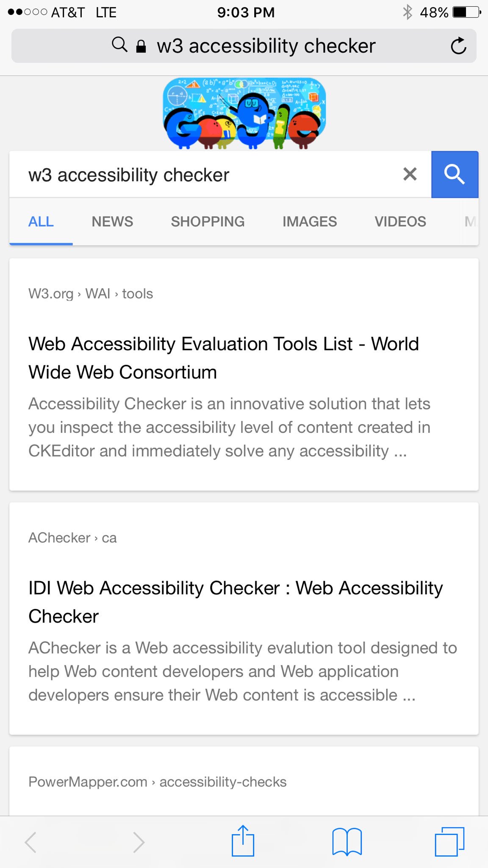Tap the reload page icon
Screen dimensions: 488x868
click(x=458, y=46)
